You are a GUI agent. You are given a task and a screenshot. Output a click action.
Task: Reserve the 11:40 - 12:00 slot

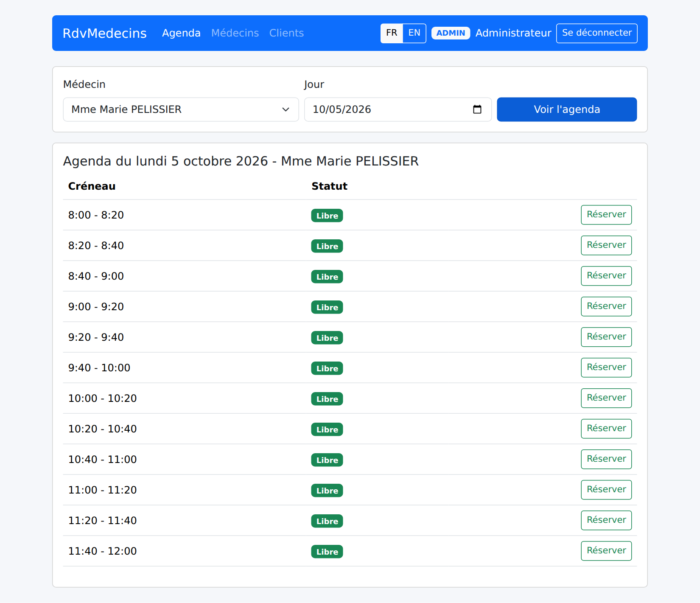pos(606,551)
